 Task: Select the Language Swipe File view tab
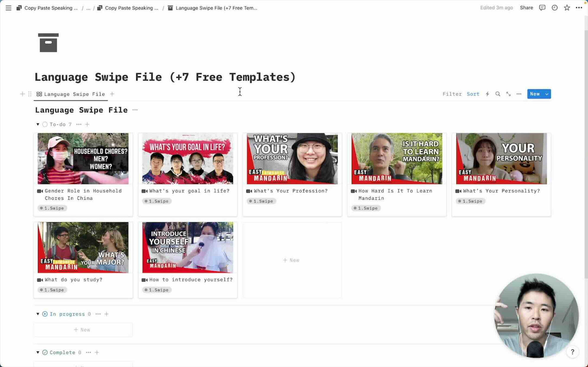[x=71, y=94]
